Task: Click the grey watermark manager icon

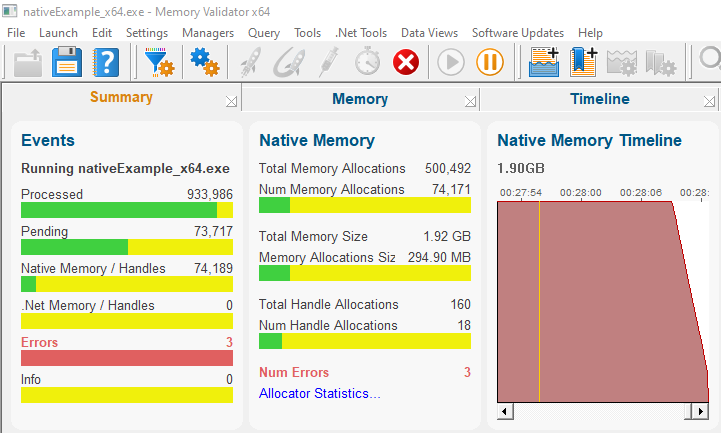Action: 622,63
